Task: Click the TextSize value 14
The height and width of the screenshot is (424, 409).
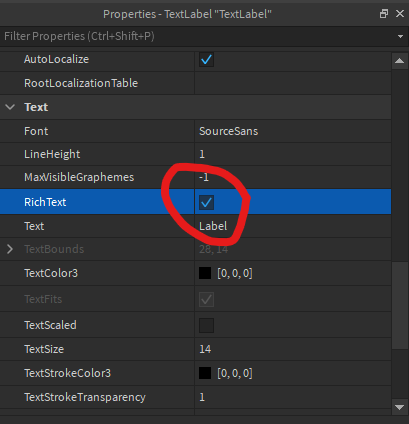Action: [x=205, y=349]
